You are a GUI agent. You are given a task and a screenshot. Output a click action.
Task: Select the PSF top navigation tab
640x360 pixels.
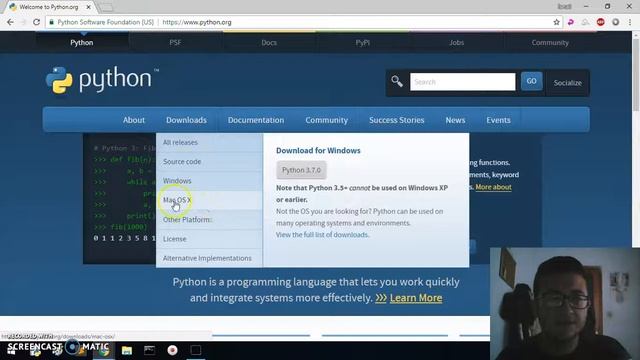click(x=175, y=42)
